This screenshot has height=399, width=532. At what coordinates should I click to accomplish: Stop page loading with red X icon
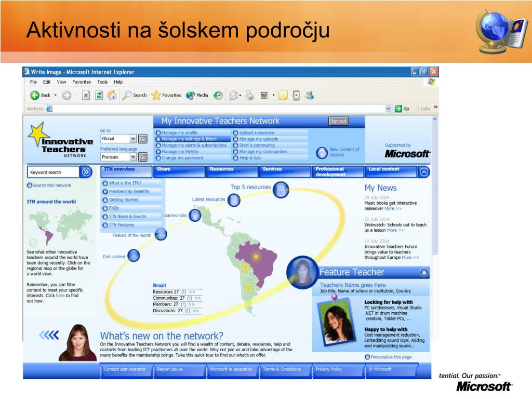pyautogui.click(x=86, y=96)
